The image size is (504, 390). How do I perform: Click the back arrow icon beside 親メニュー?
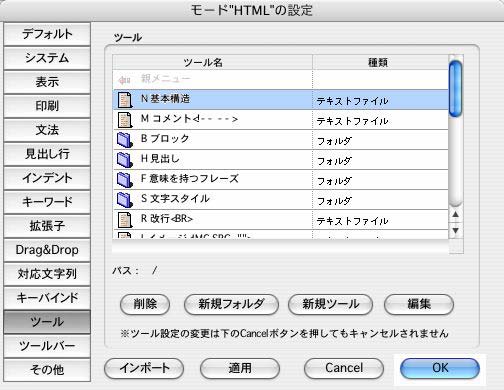(x=125, y=80)
